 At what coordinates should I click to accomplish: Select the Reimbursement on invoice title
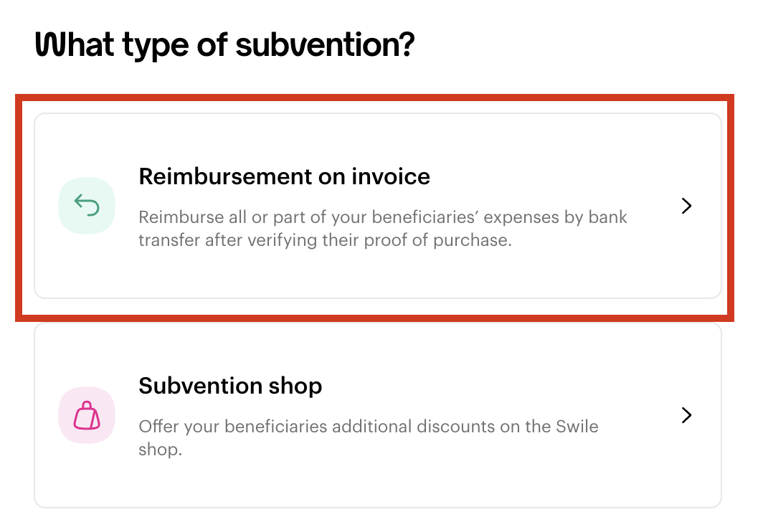284,176
